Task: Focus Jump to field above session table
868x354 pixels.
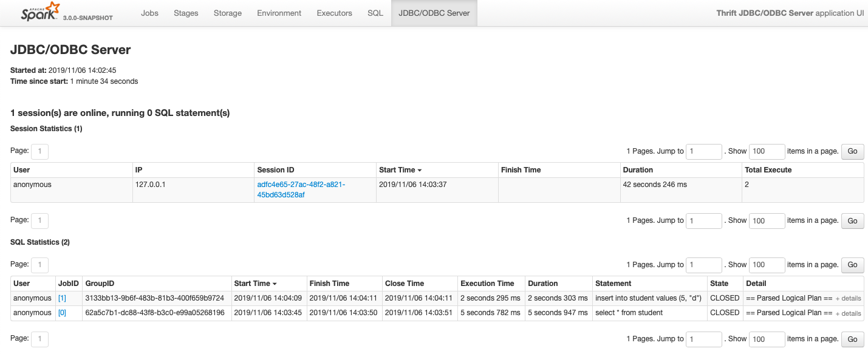Action: click(x=704, y=151)
